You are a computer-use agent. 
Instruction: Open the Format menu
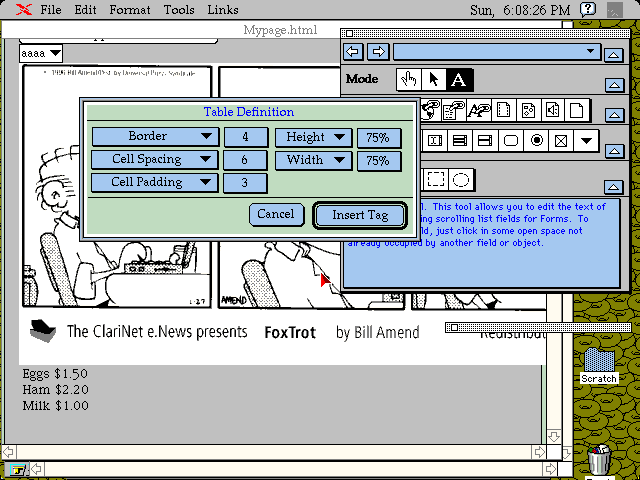130,10
